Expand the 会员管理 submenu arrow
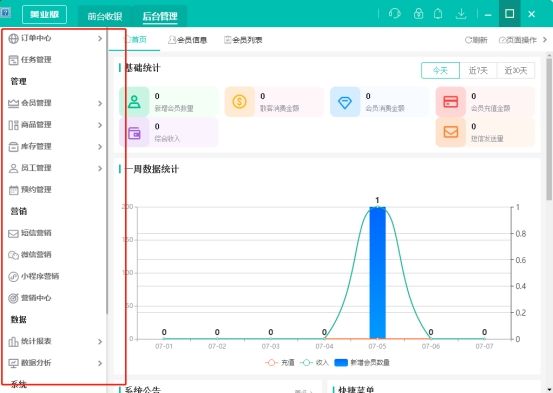553x393 pixels. [100, 103]
